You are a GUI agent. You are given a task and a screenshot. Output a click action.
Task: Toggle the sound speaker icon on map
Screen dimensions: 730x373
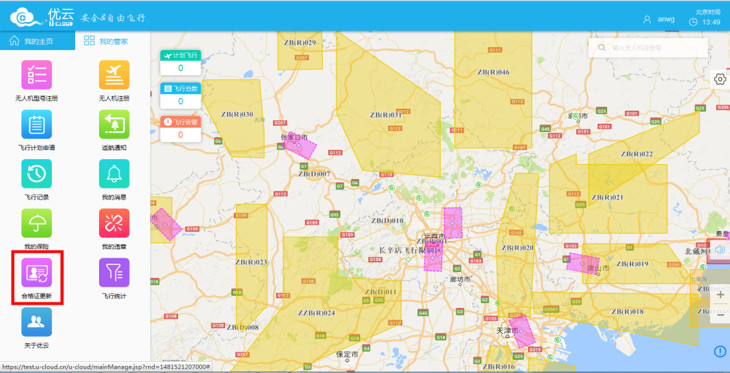point(719,250)
